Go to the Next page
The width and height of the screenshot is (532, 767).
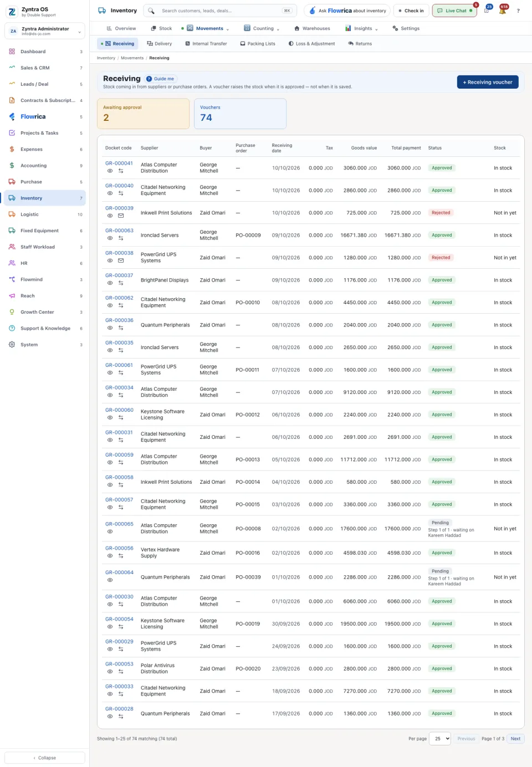515,739
